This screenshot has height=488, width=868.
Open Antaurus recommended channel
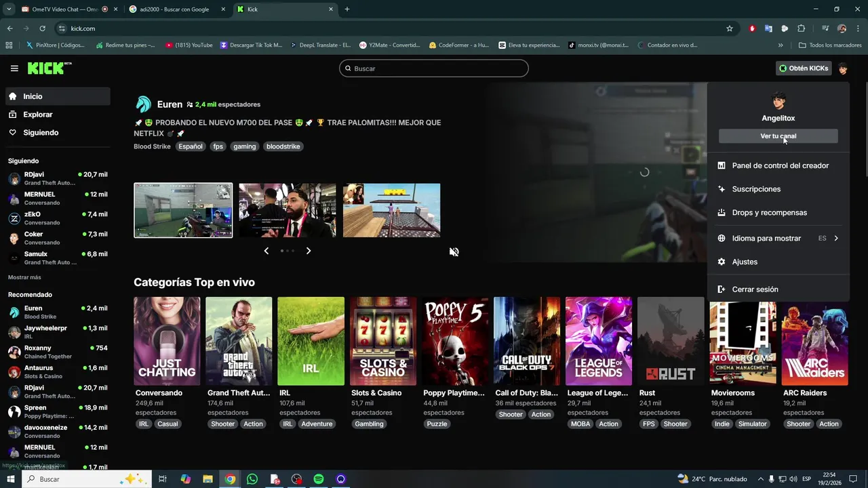pyautogui.click(x=58, y=372)
